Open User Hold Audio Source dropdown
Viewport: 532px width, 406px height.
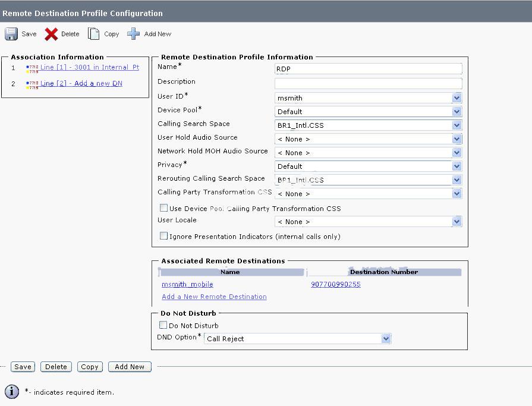[x=368, y=139]
